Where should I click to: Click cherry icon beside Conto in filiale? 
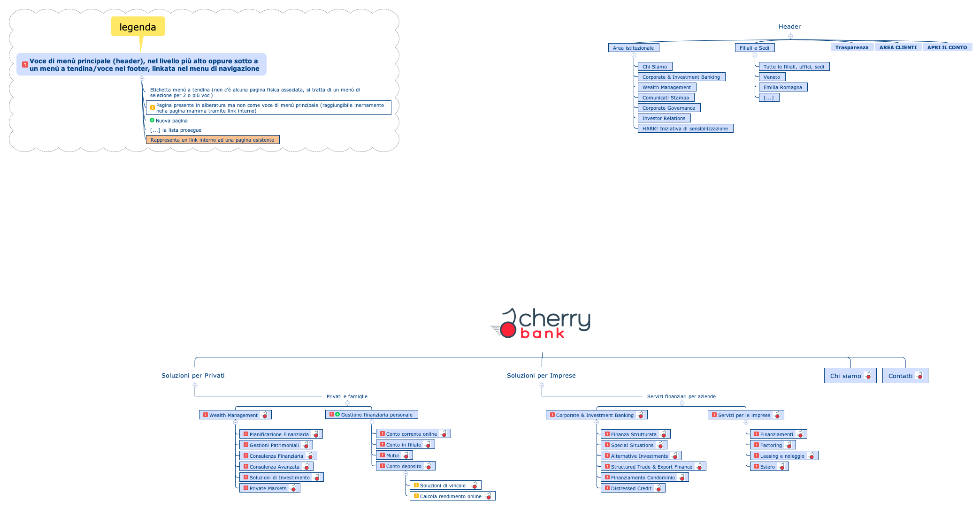(429, 444)
